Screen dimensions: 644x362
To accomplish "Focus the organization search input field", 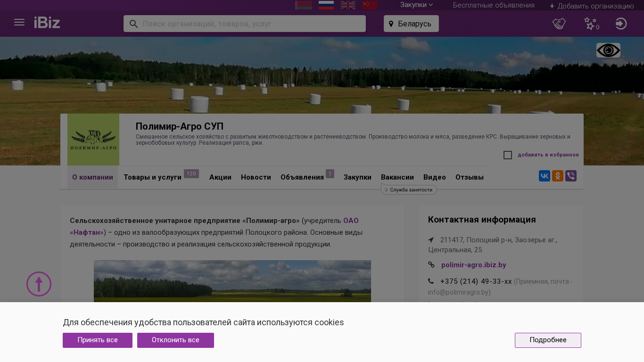I will (x=245, y=24).
